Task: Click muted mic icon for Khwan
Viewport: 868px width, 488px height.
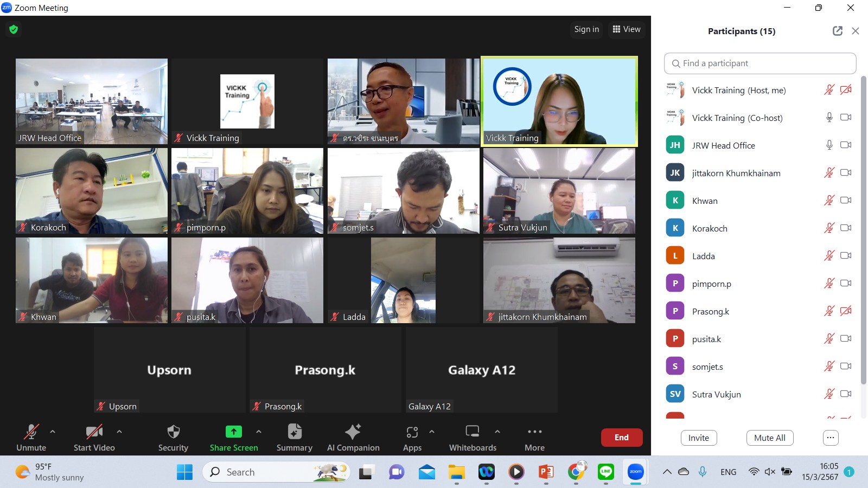Action: 829,201
